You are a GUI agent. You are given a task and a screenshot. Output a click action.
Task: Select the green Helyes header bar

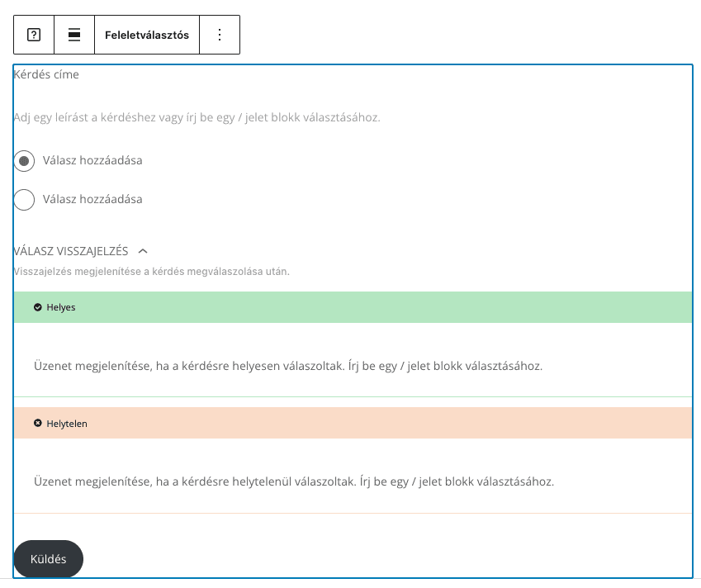tap(353, 307)
